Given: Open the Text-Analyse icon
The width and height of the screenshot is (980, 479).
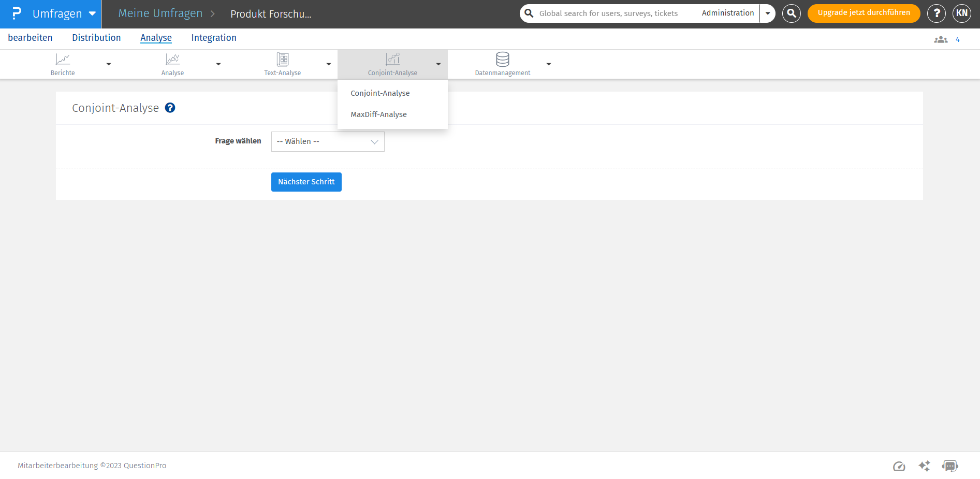Looking at the screenshot, I should (x=283, y=59).
